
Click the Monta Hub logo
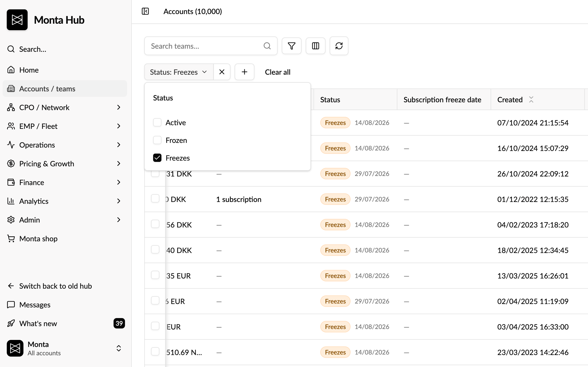(x=17, y=20)
